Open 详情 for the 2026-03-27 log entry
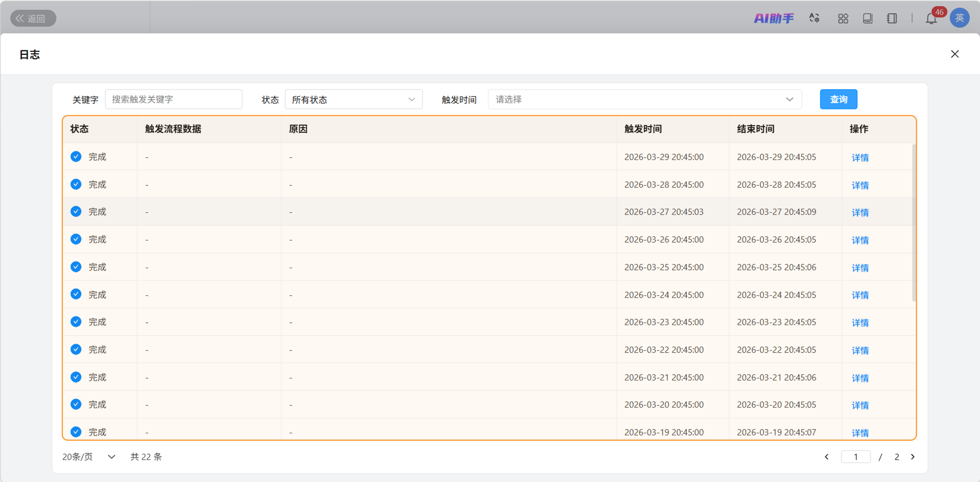Screen dimensions: 980x482 [860, 212]
